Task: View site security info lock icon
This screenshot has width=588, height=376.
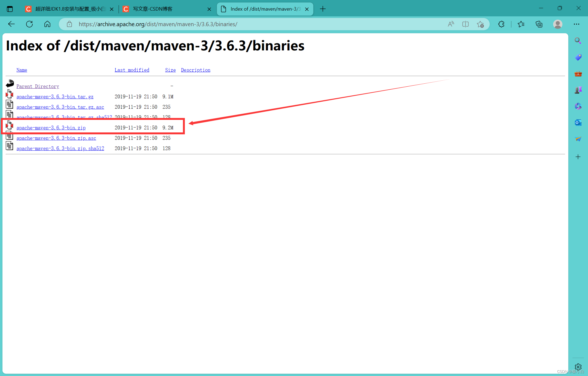Action: point(69,24)
